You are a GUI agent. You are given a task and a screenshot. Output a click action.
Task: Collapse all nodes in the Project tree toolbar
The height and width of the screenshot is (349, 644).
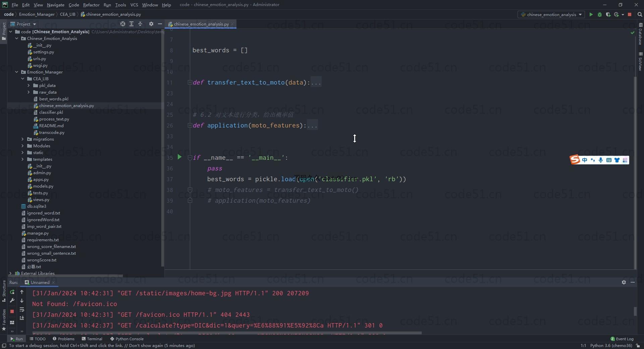140,24
